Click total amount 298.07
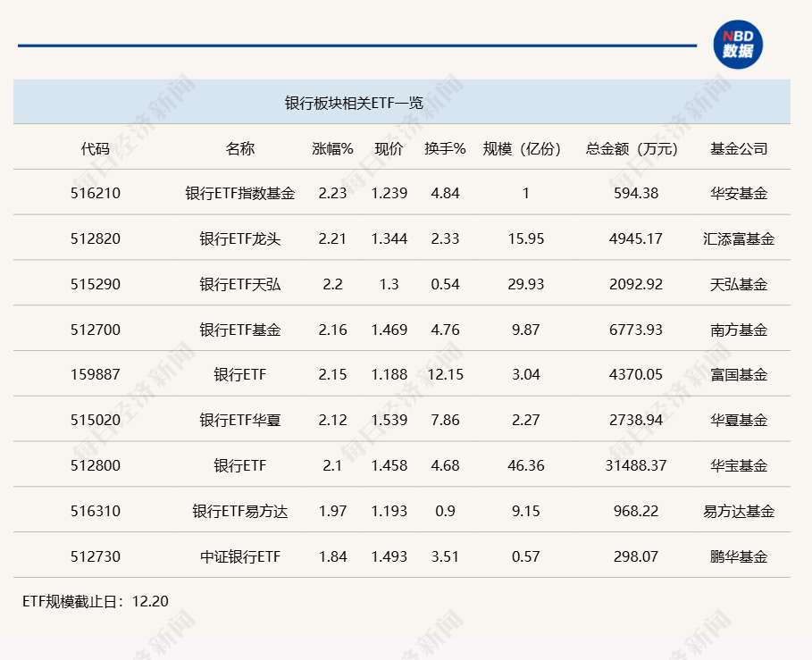Image resolution: width=812 pixels, height=660 pixels. [636, 556]
